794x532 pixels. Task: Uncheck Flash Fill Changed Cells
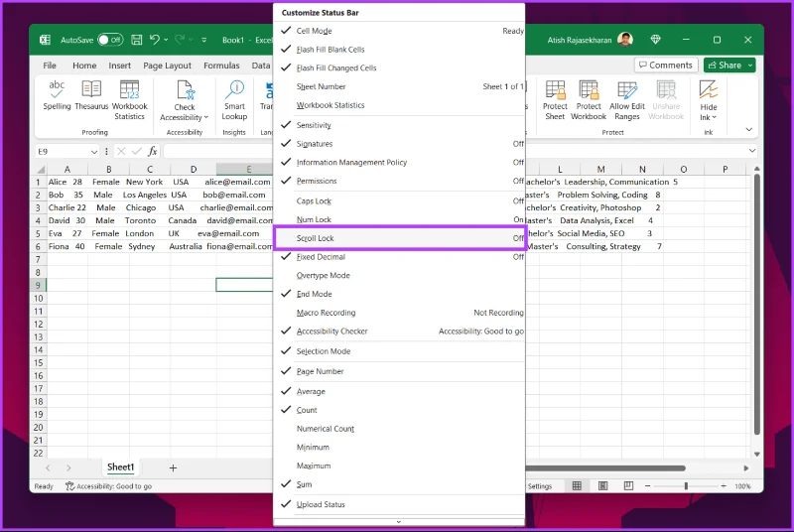point(399,67)
